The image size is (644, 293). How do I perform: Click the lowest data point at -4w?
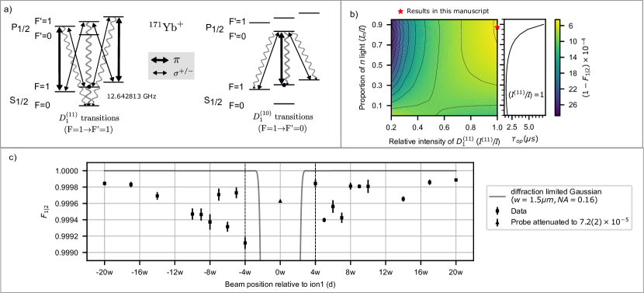245,243
